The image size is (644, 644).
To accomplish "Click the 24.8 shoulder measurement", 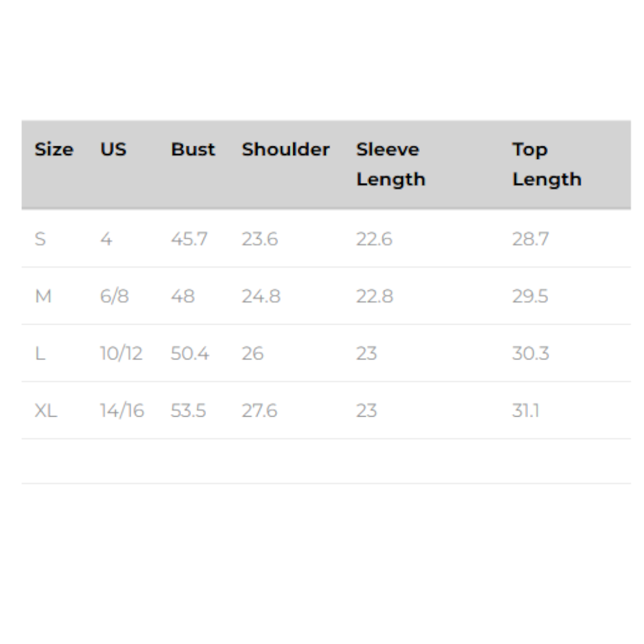I will [261, 296].
